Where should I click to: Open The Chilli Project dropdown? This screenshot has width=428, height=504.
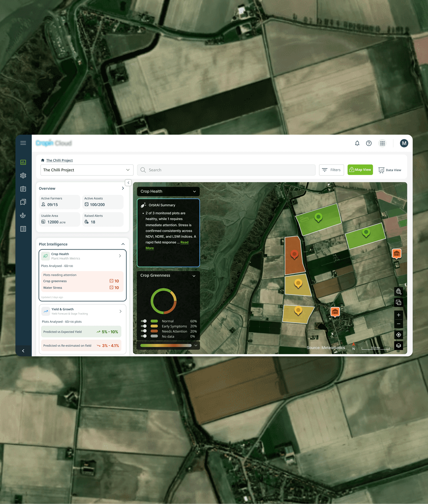pyautogui.click(x=87, y=170)
